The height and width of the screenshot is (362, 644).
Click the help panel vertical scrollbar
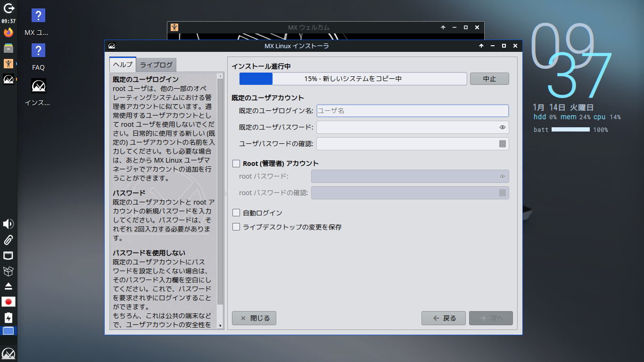[x=220, y=200]
